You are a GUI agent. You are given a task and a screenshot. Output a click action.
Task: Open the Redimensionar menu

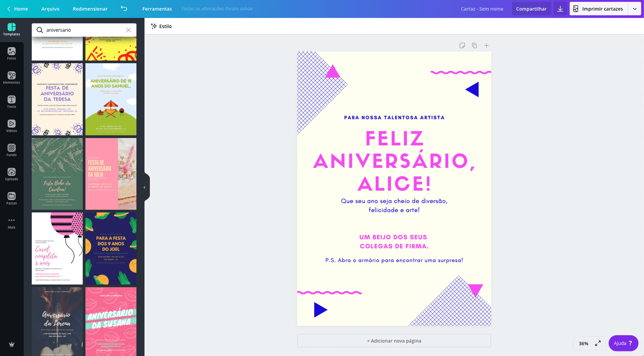(x=90, y=9)
